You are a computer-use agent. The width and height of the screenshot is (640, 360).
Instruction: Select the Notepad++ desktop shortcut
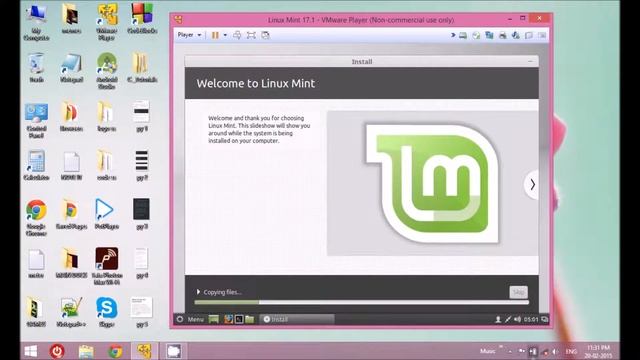(x=71, y=312)
